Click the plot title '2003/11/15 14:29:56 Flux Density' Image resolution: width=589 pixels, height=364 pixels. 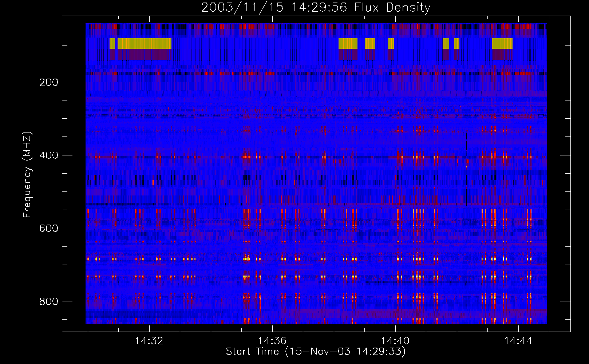pyautogui.click(x=316, y=7)
